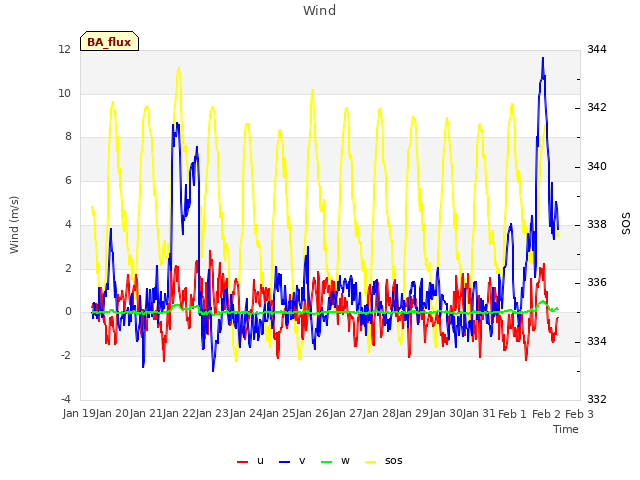Click the right axis value 332
This screenshot has width=640, height=480.
click(x=597, y=399)
